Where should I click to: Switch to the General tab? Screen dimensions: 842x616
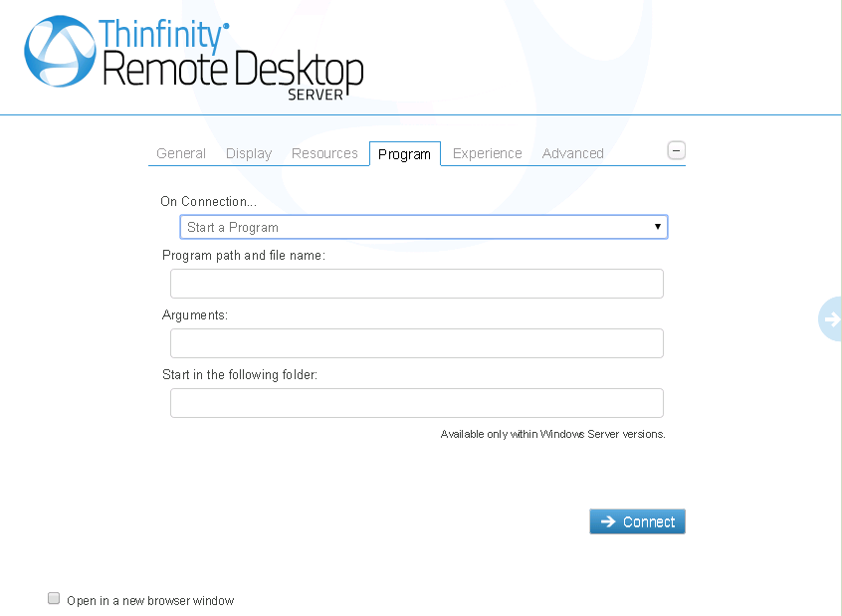point(181,153)
